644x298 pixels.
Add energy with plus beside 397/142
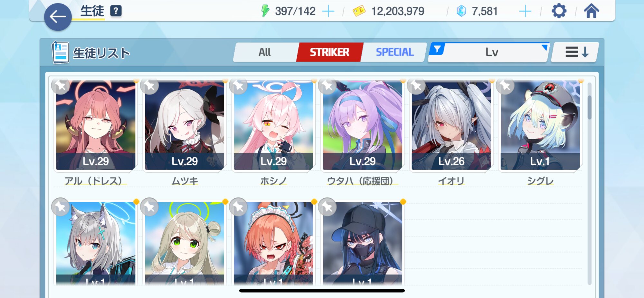click(x=328, y=11)
